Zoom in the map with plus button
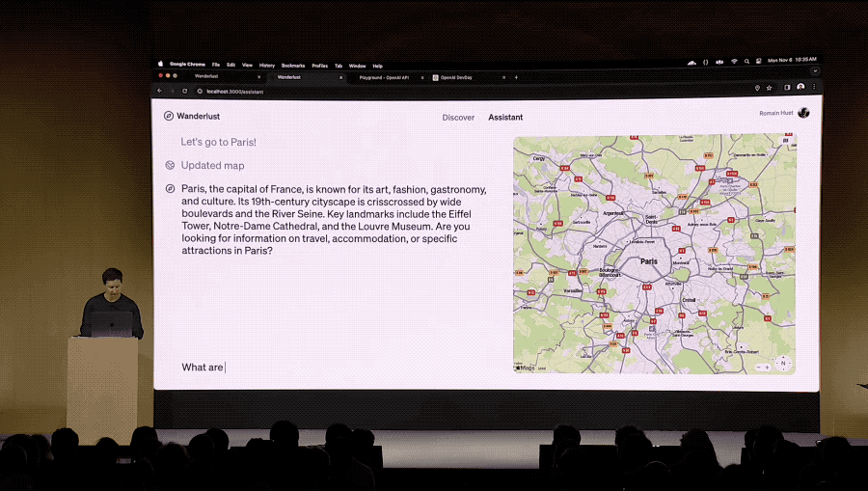The width and height of the screenshot is (868, 491). [769, 367]
